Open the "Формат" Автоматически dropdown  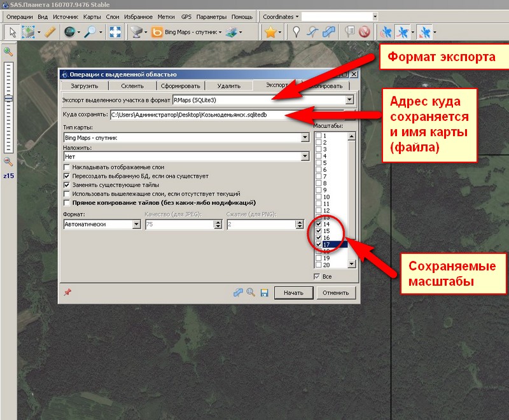pyautogui.click(x=136, y=224)
